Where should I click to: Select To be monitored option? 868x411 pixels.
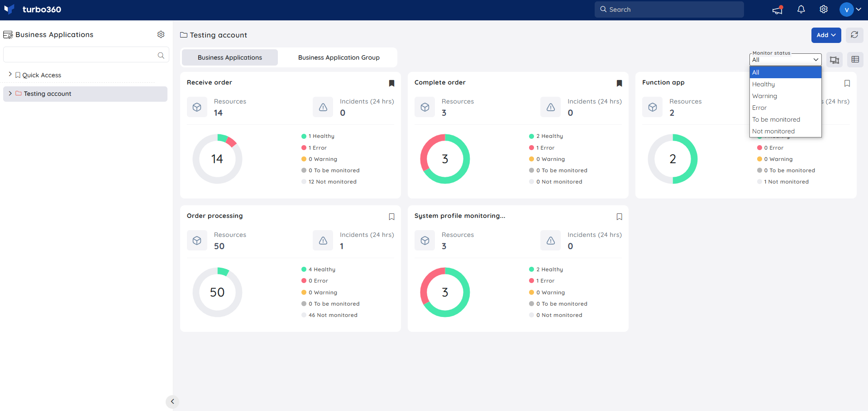[785, 119]
